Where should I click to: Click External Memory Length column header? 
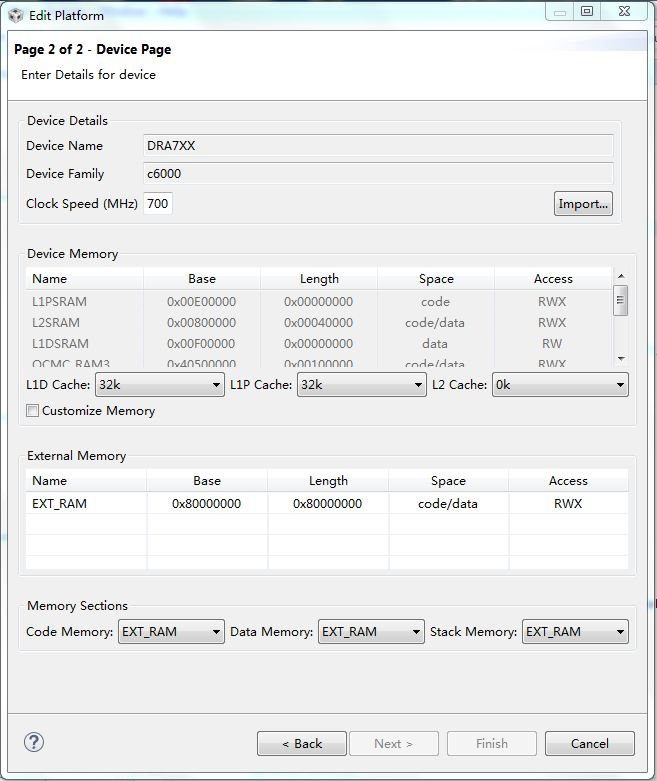(328, 480)
